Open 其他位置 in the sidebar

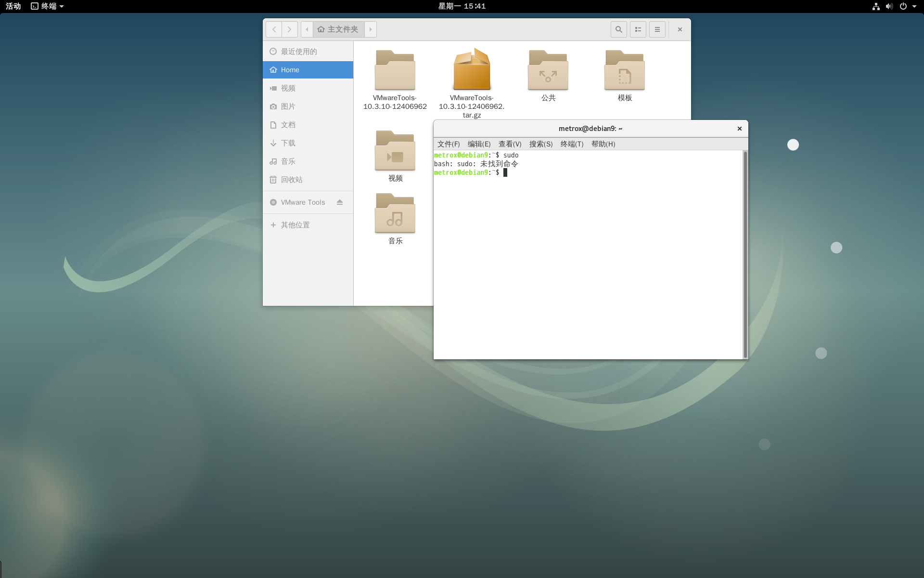click(308, 225)
